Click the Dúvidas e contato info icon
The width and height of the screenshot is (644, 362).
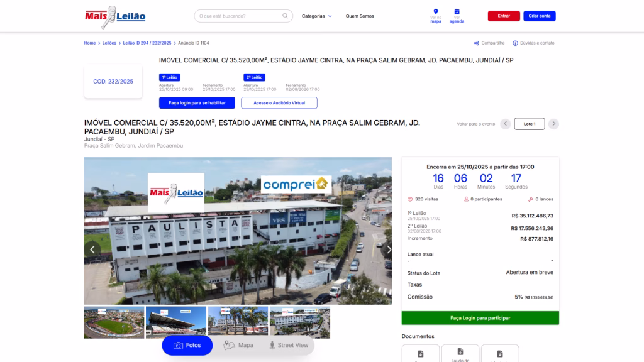click(515, 43)
